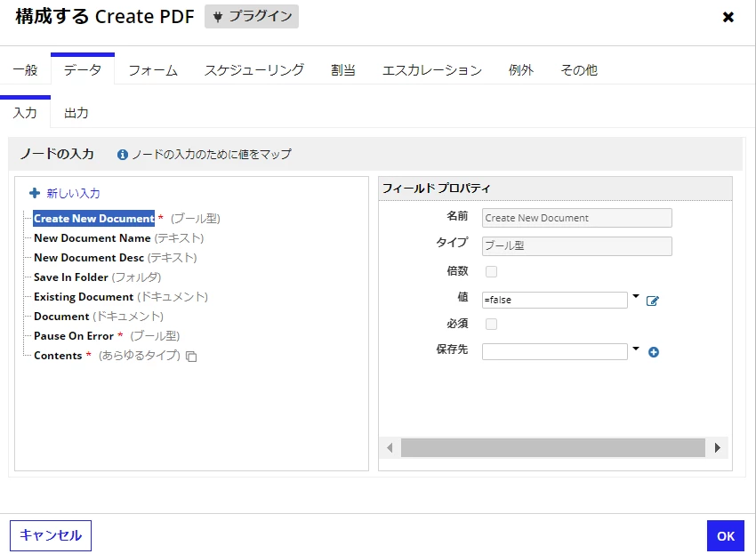The width and height of the screenshot is (756, 554).
Task: Switch to the 一般 tab
Action: click(25, 70)
